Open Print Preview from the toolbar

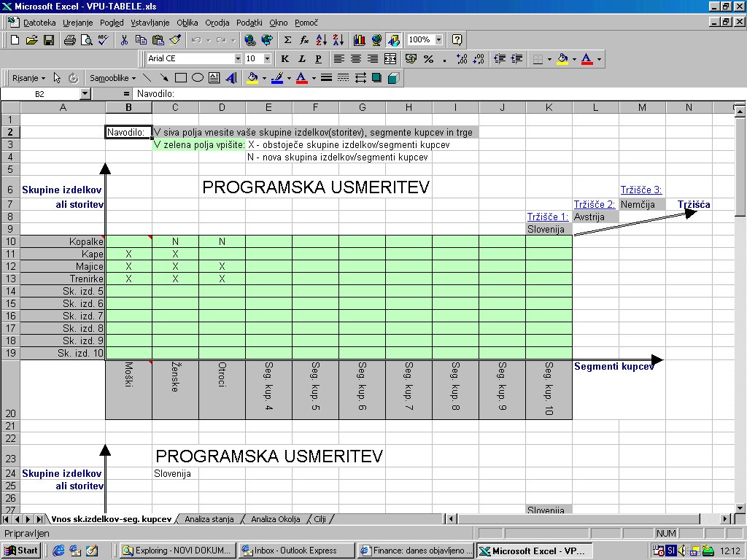click(x=86, y=40)
